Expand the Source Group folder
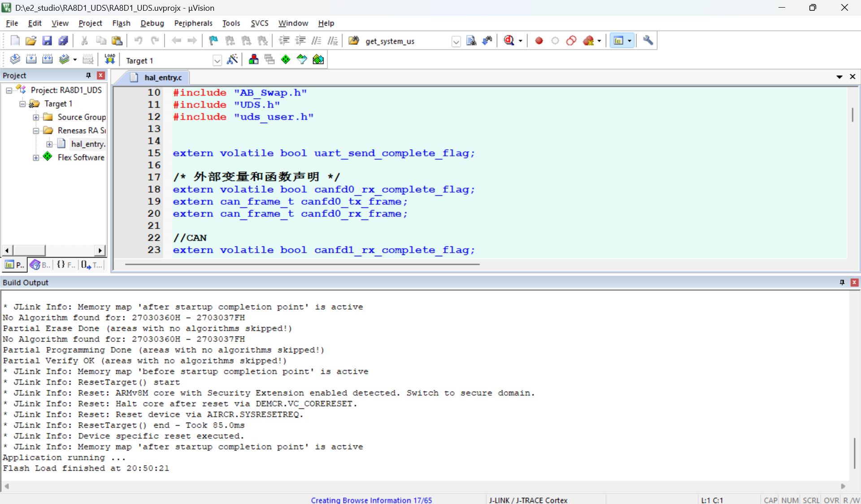The width and height of the screenshot is (861, 504). pyautogui.click(x=36, y=117)
